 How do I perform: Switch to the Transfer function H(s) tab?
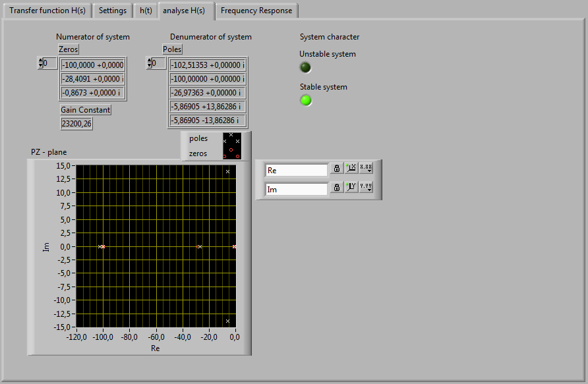tap(47, 11)
